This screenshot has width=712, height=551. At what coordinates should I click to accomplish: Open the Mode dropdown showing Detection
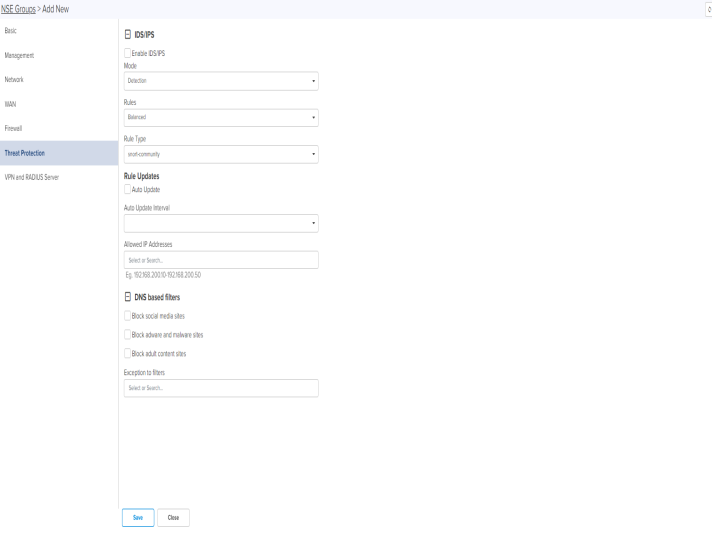click(219, 80)
